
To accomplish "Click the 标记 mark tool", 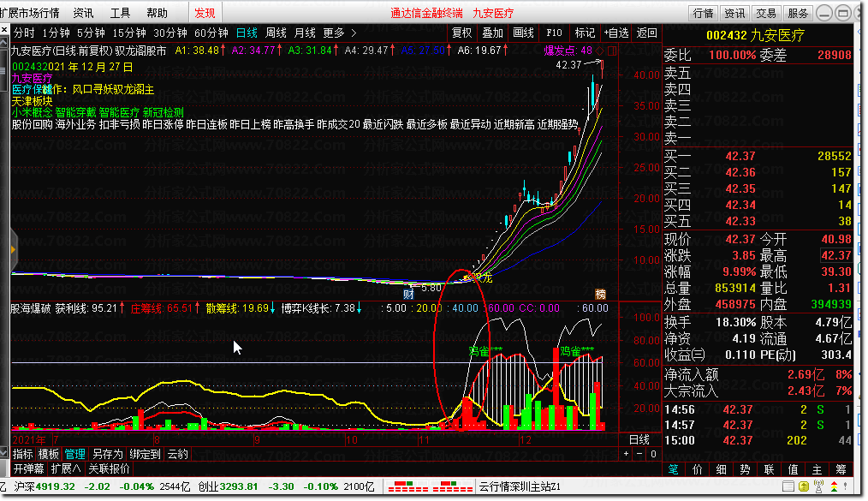I will (585, 33).
